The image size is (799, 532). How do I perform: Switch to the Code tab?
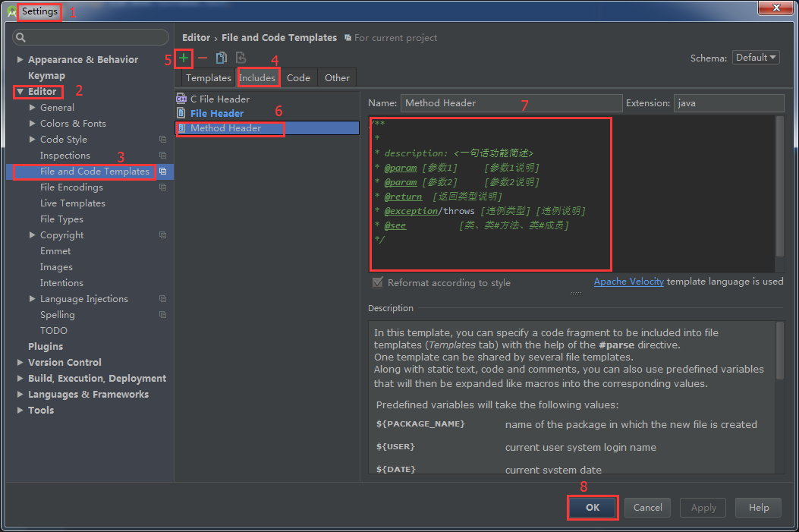point(298,77)
